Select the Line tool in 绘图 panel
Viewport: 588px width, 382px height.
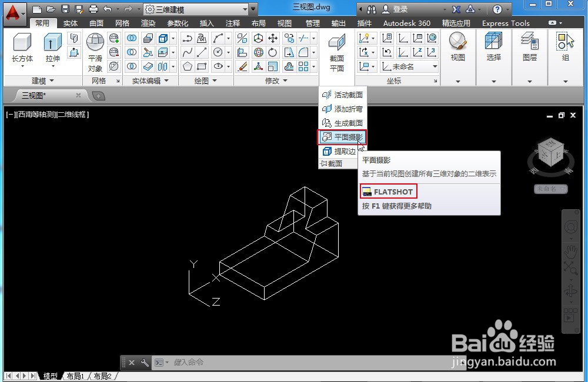click(x=202, y=52)
